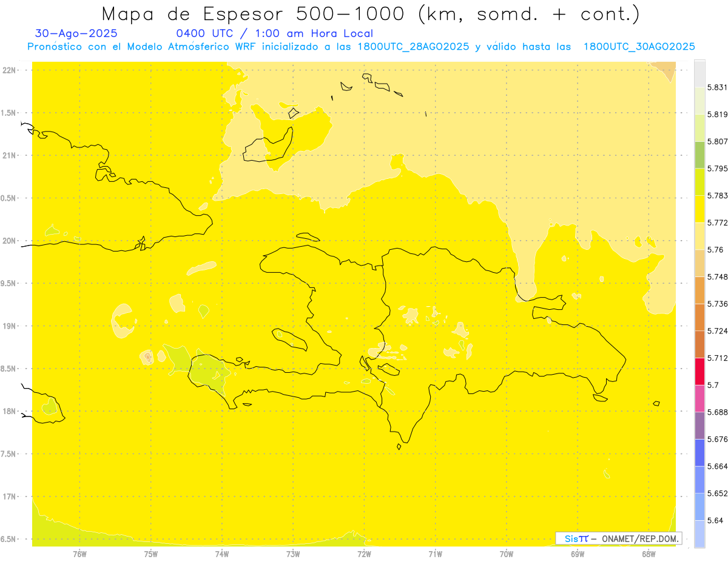
Task: Select the '1800UTC_30AGO2025' valid-until time text
Action: click(639, 47)
